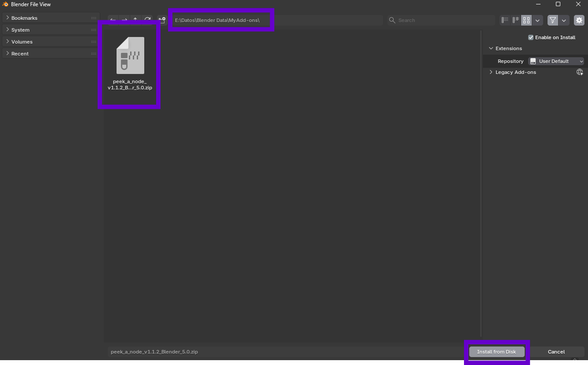Uncheck Enable on Install checkbox
Image resolution: width=588 pixels, height=365 pixels.
(531, 37)
